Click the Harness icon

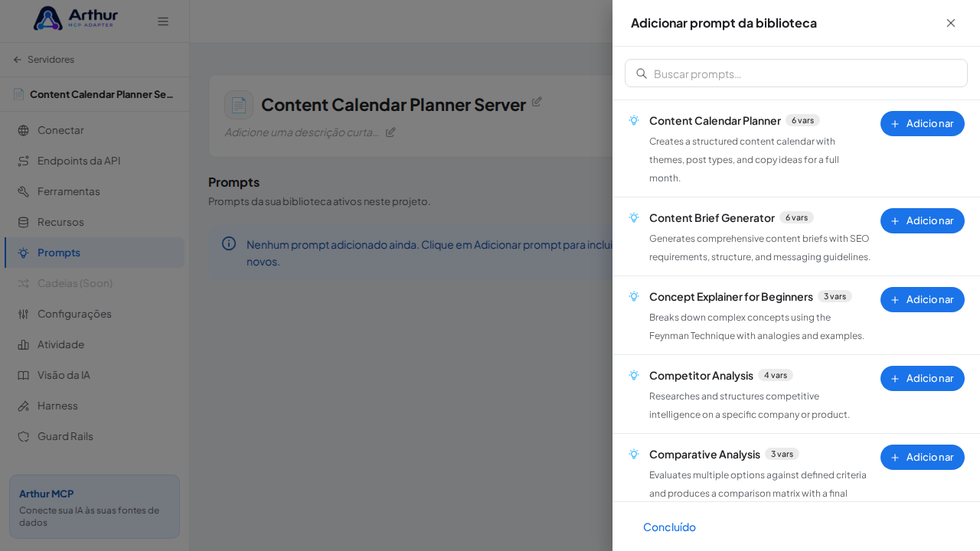pos(23,406)
